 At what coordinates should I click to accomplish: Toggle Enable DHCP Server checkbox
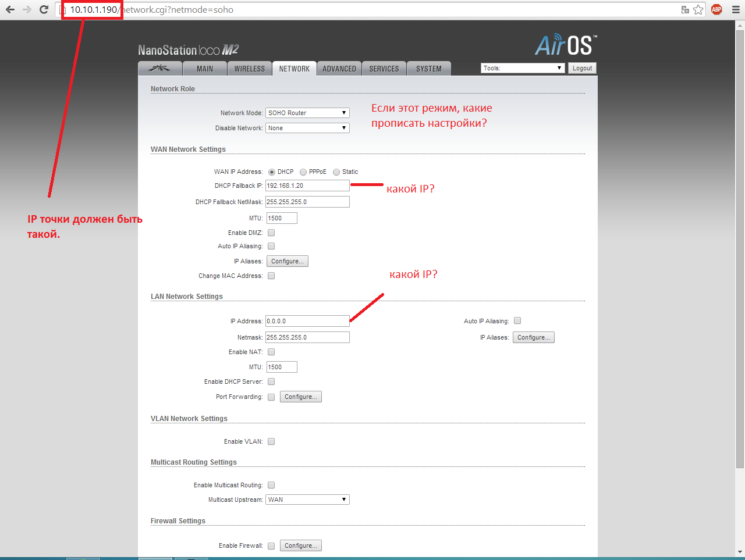(271, 381)
